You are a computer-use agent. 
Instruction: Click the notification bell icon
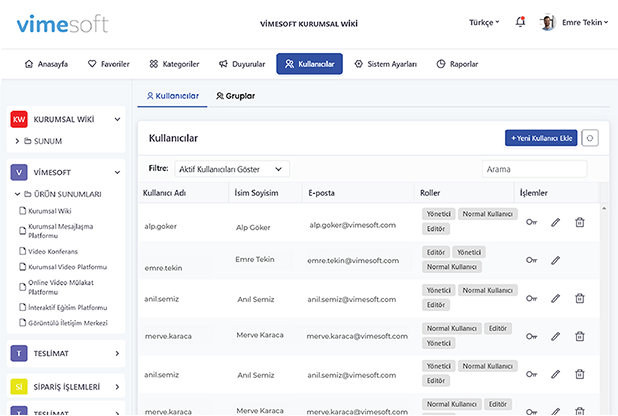(520, 22)
